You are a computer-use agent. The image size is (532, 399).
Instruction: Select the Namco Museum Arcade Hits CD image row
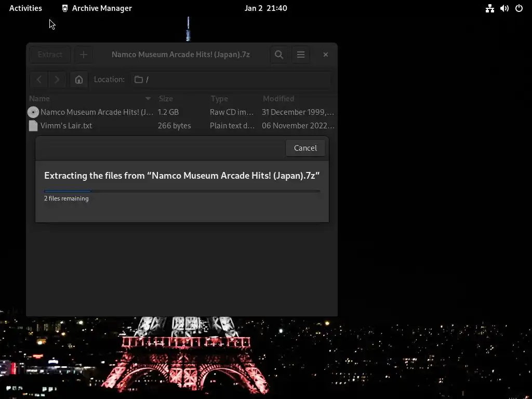tap(181, 112)
